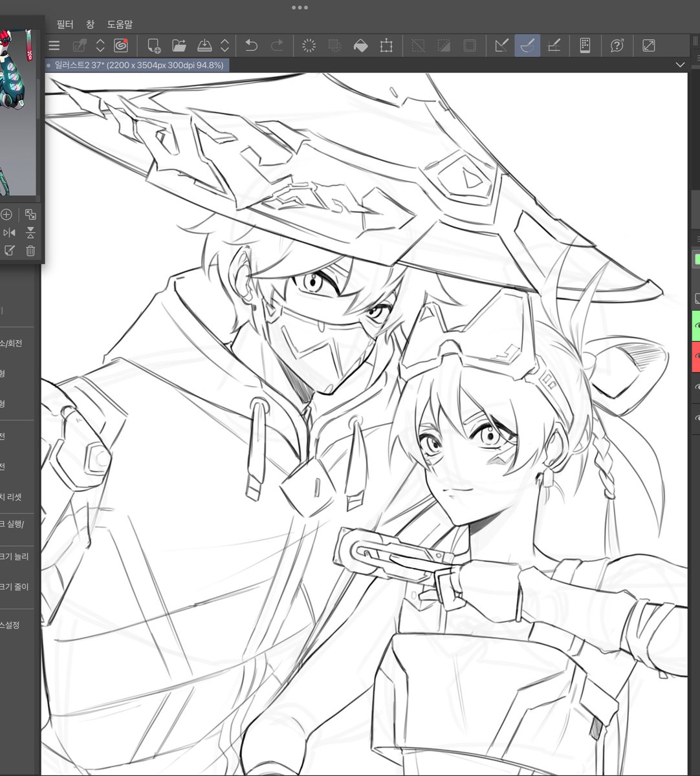Redo the undone action
The width and height of the screenshot is (700, 776).
pos(277,45)
